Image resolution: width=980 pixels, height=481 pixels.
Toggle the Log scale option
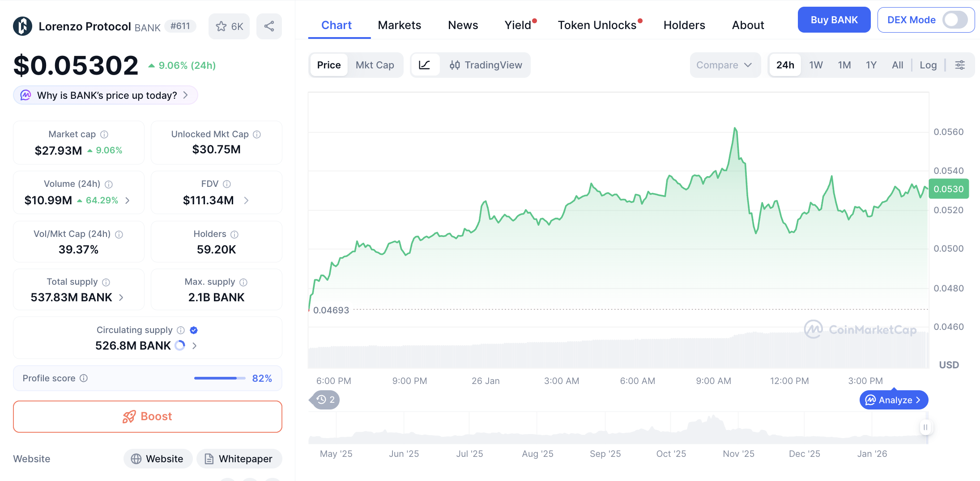928,65
